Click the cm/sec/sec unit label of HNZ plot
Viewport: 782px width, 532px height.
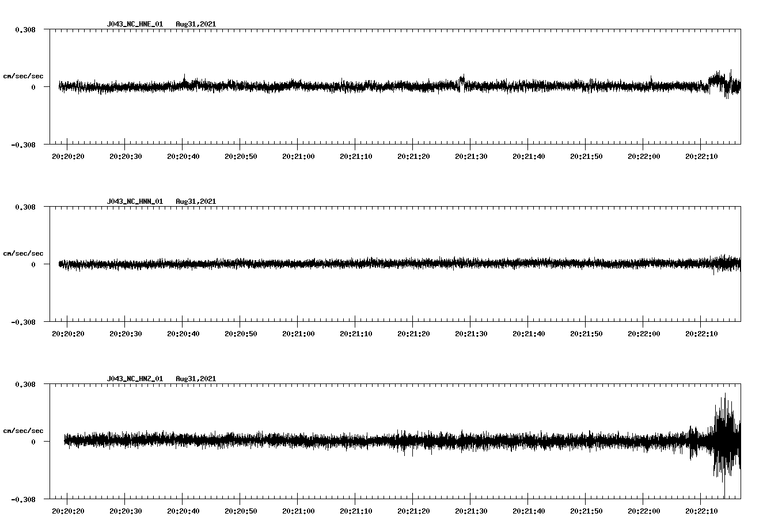[23, 431]
